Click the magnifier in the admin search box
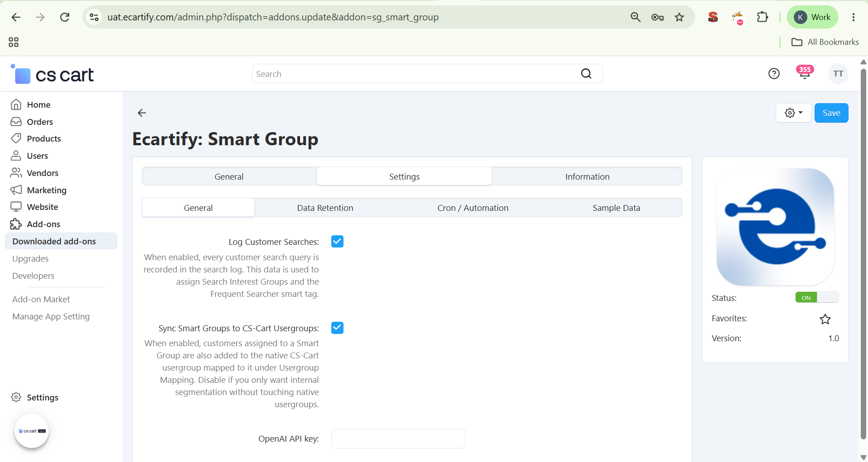The height and width of the screenshot is (462, 868). click(586, 74)
